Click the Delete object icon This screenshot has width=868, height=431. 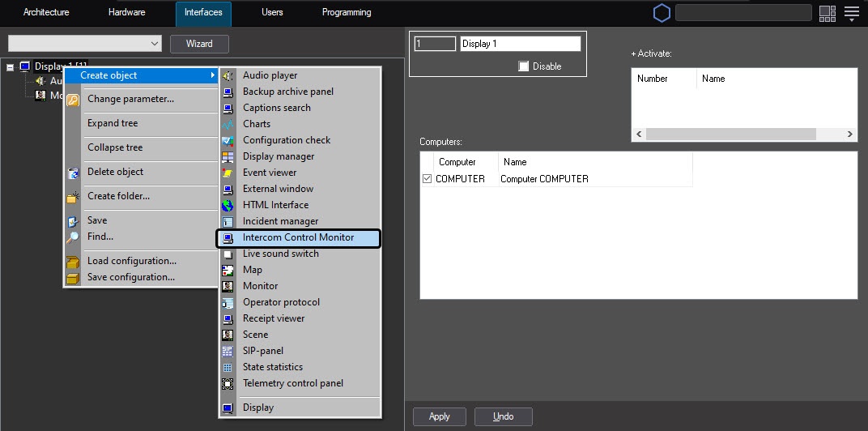(73, 173)
